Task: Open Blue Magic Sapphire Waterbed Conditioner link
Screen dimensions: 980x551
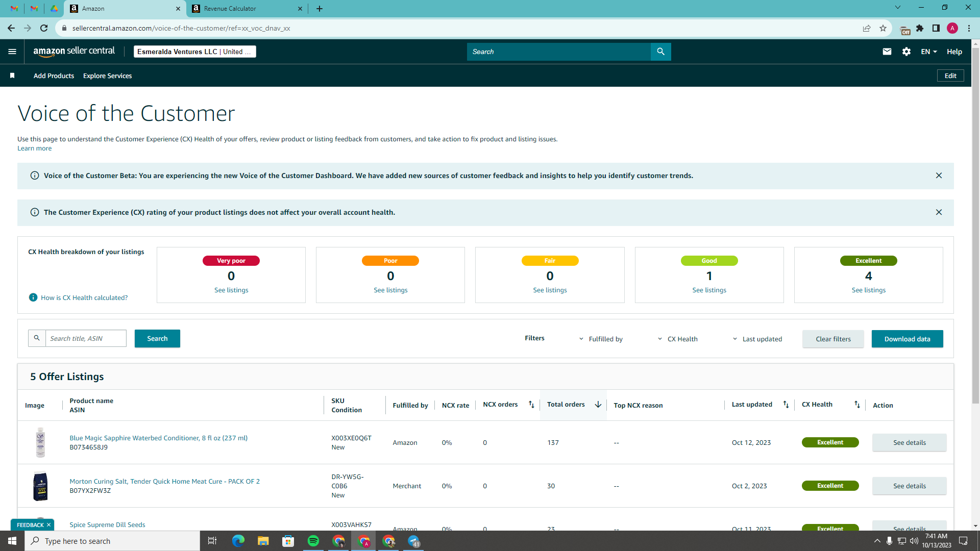Action: [x=158, y=438]
